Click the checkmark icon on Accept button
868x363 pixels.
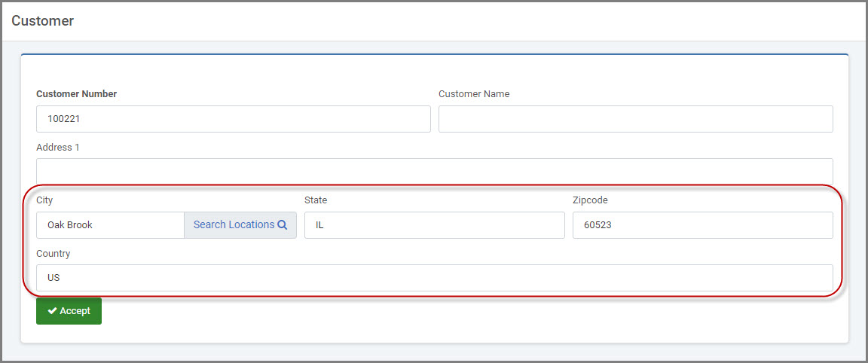[x=52, y=311]
